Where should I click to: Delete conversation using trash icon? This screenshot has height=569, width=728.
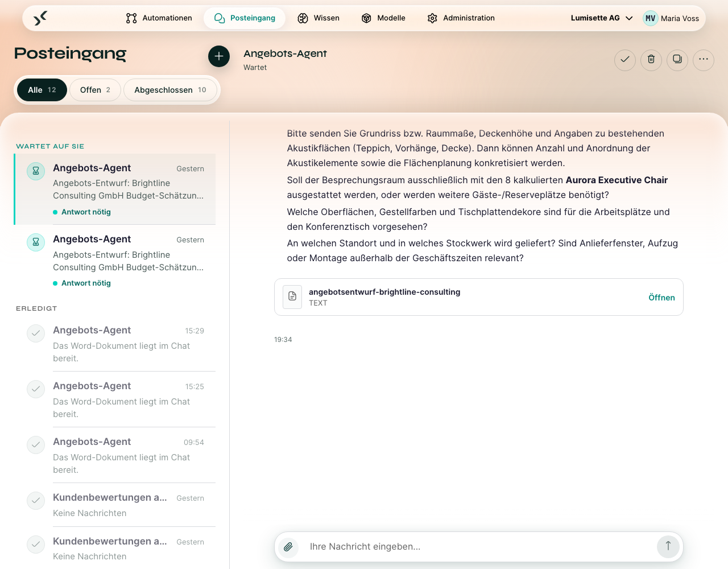click(651, 59)
